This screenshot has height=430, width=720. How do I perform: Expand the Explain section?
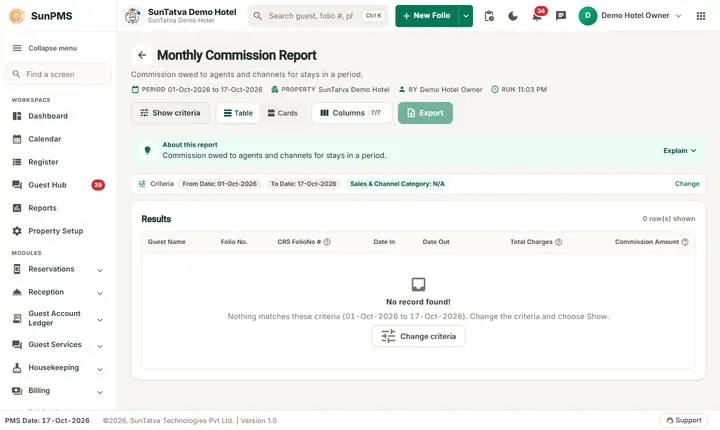click(680, 151)
